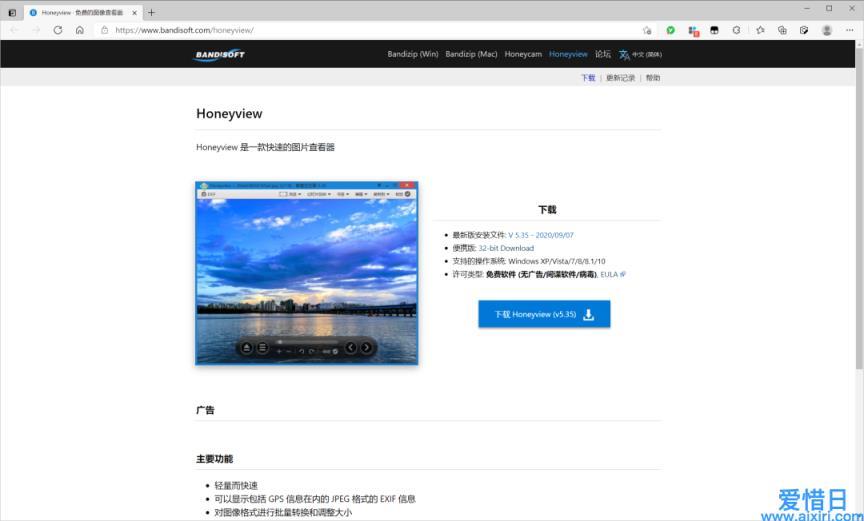This screenshot has height=521, width=864.
Task: Open a new tab with the plus icon
Action: click(x=151, y=12)
